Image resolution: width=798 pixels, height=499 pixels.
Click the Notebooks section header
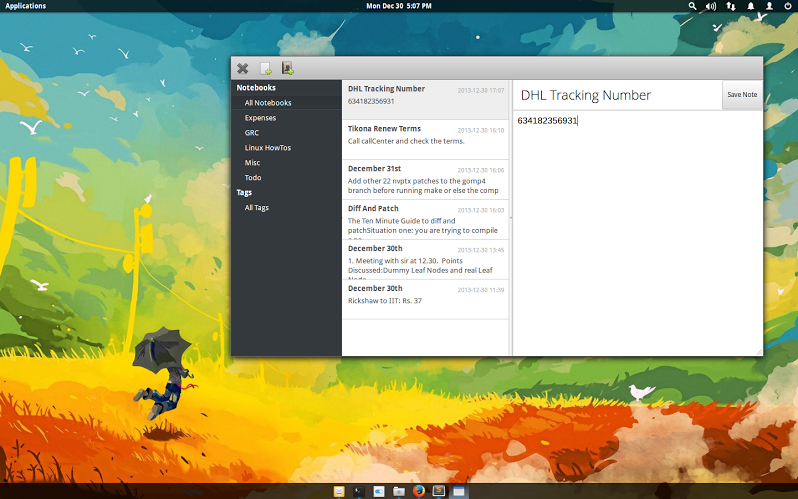click(x=256, y=88)
